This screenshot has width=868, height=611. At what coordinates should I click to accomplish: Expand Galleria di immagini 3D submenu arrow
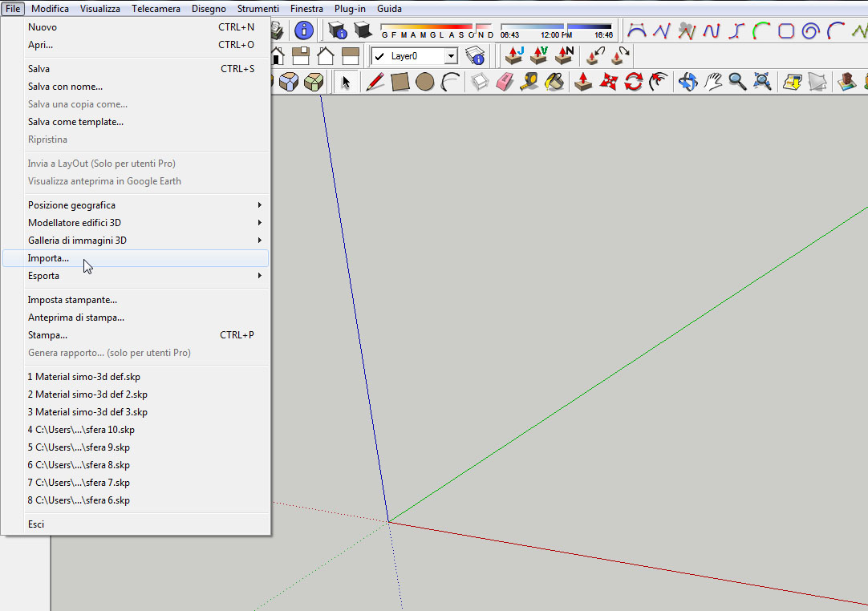[260, 241]
